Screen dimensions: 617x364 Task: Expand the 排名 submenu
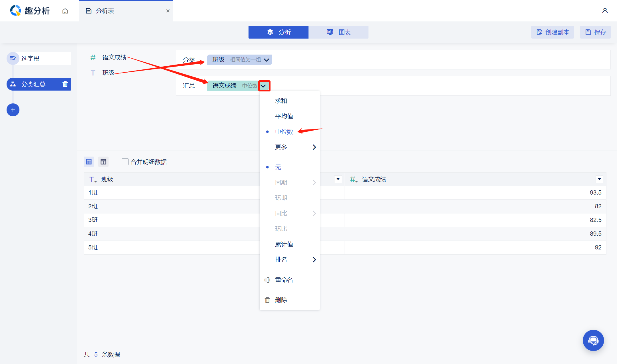coord(290,259)
